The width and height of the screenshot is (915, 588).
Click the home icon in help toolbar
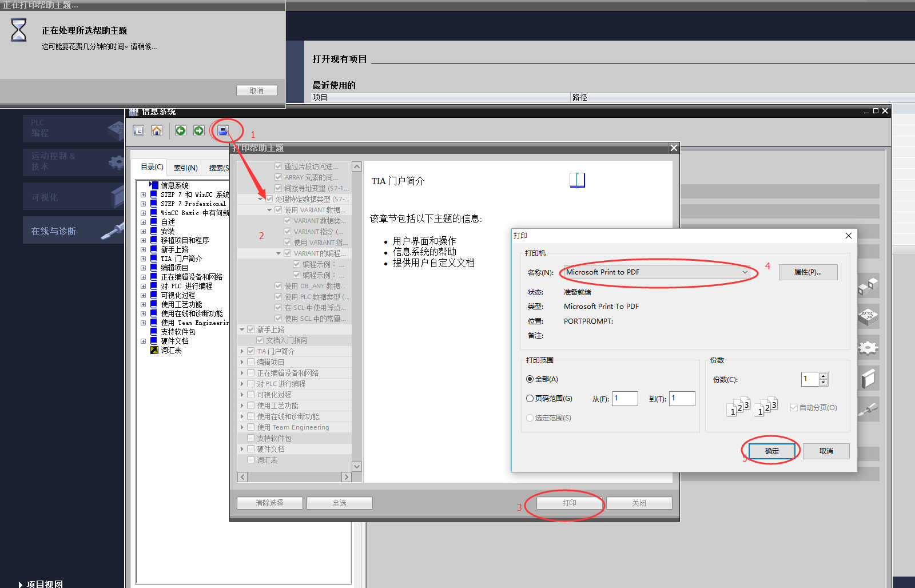pos(157,131)
